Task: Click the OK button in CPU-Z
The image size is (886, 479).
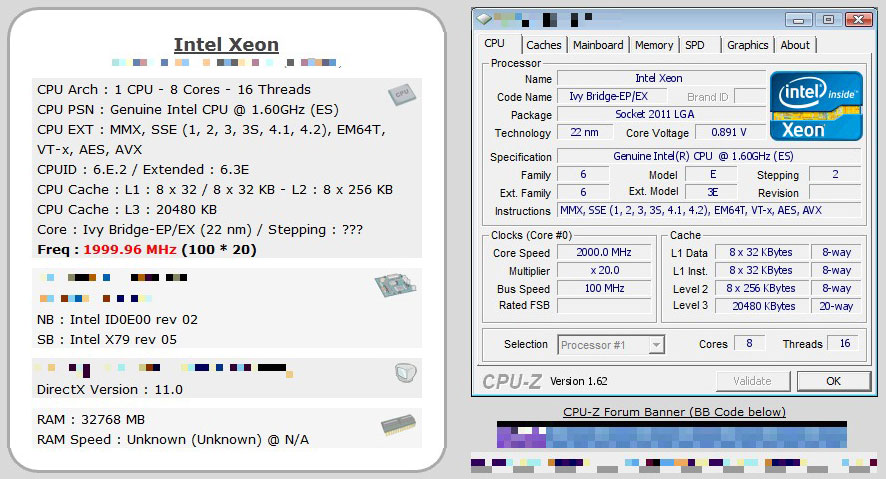Action: tap(833, 381)
